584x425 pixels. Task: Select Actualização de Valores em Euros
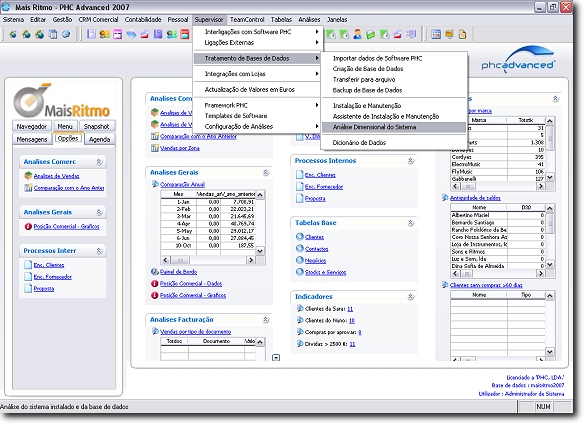coord(258,89)
